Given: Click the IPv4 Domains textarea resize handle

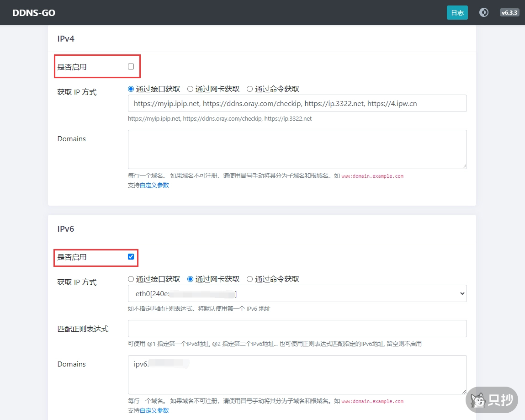Looking at the screenshot, I should [x=464, y=166].
